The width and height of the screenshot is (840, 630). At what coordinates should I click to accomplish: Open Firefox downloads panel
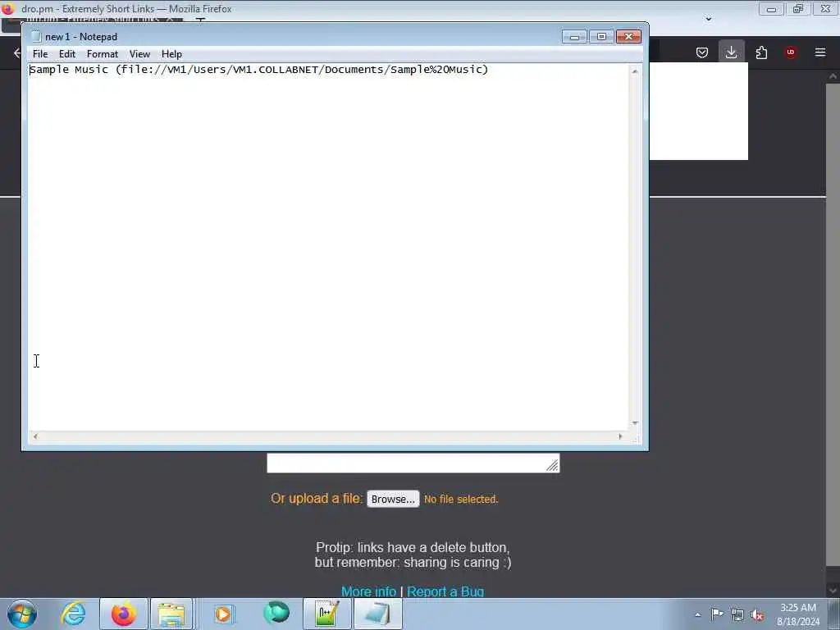(731, 52)
